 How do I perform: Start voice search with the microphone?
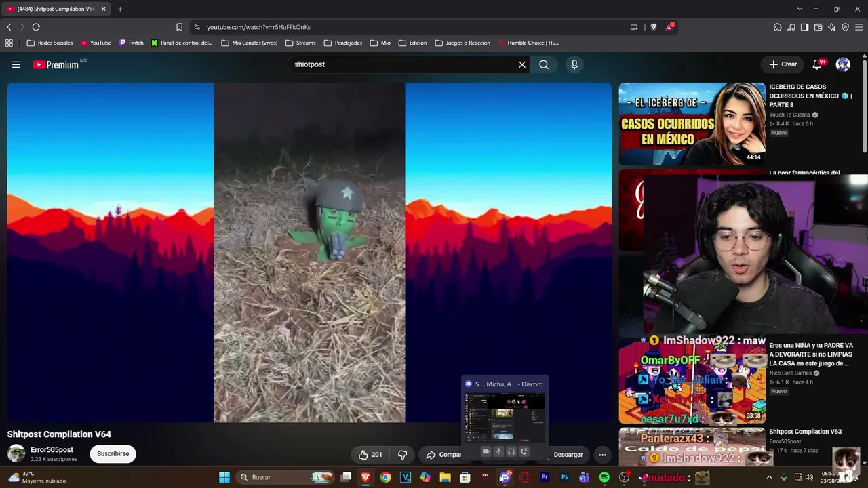(574, 64)
